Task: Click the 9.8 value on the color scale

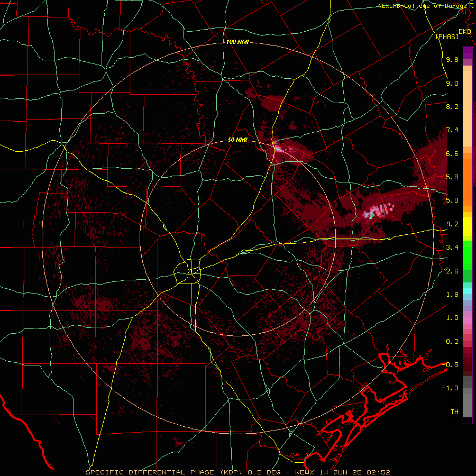Action: click(x=452, y=59)
